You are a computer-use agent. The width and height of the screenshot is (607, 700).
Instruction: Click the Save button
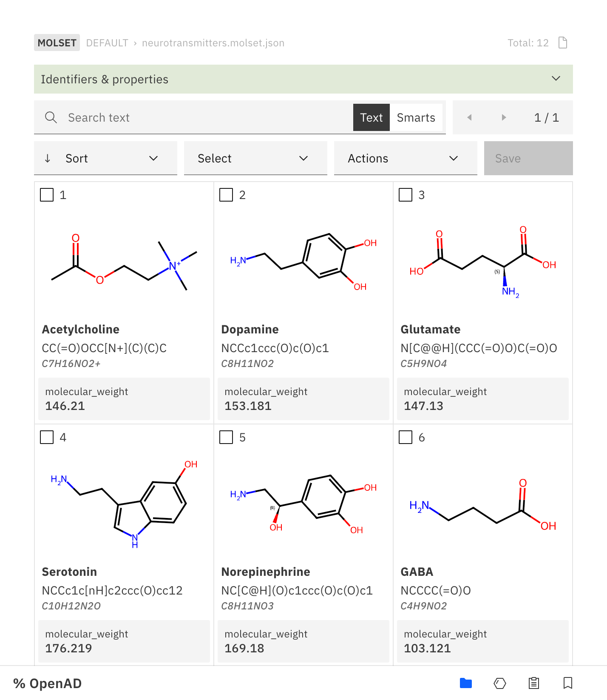[528, 158]
